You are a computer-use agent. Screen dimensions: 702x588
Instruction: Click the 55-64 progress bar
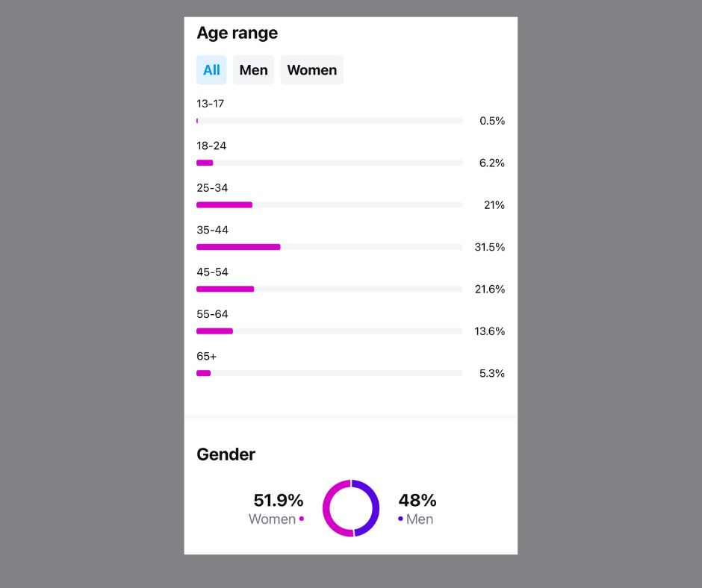coord(329,331)
